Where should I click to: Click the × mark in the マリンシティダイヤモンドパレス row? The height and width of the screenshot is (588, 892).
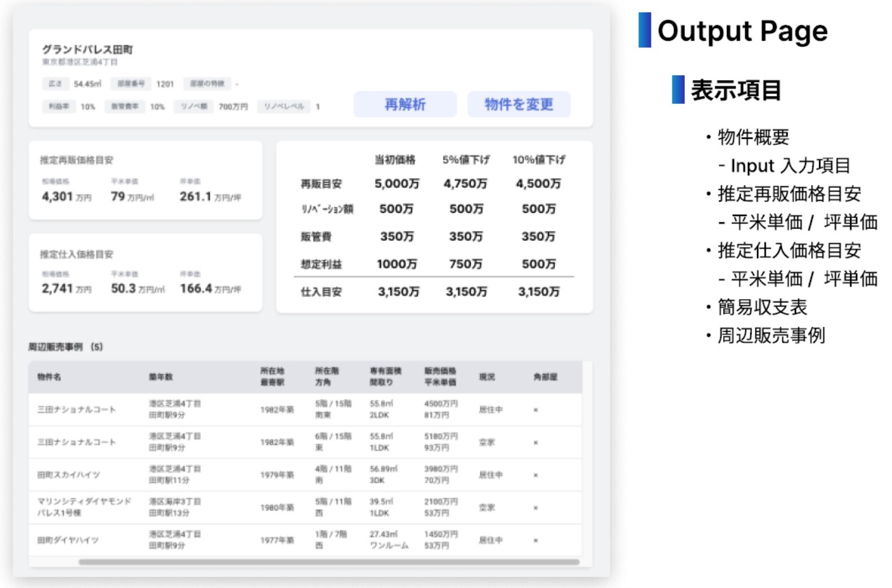pos(535,508)
